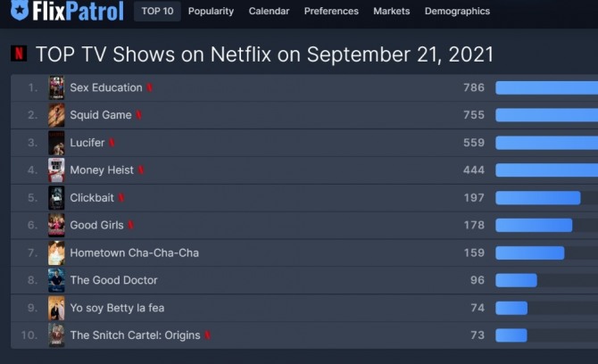Open the Markets page
The image size is (598, 364).
click(391, 12)
